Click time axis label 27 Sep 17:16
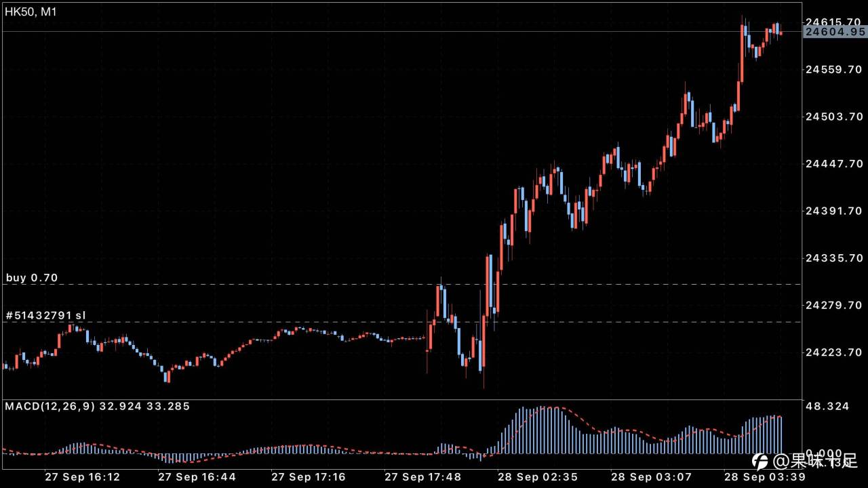 pos(309,476)
